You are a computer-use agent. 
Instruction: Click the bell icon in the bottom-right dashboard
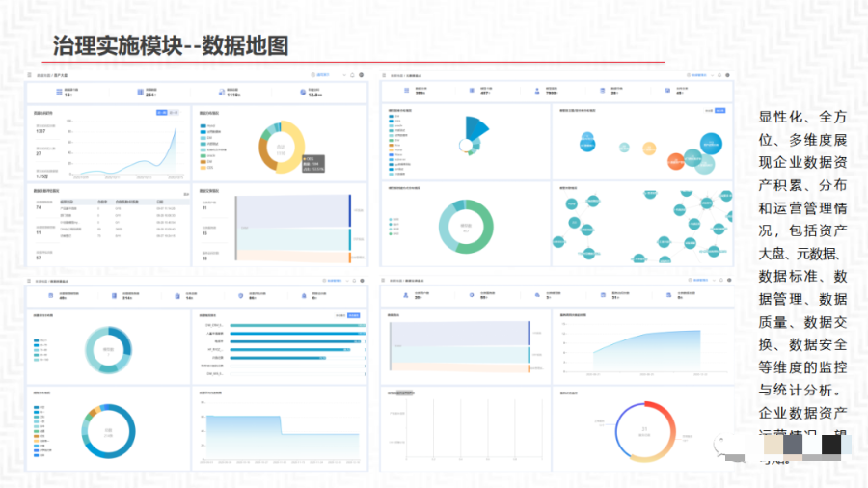tap(720, 280)
